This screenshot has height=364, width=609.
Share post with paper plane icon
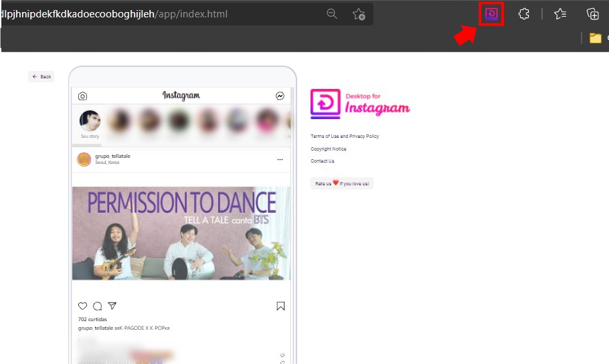112,306
